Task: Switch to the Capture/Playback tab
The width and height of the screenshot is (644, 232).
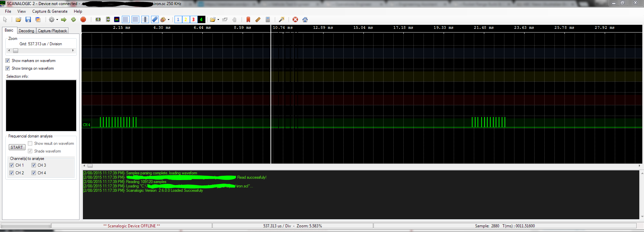Action: 52,31
